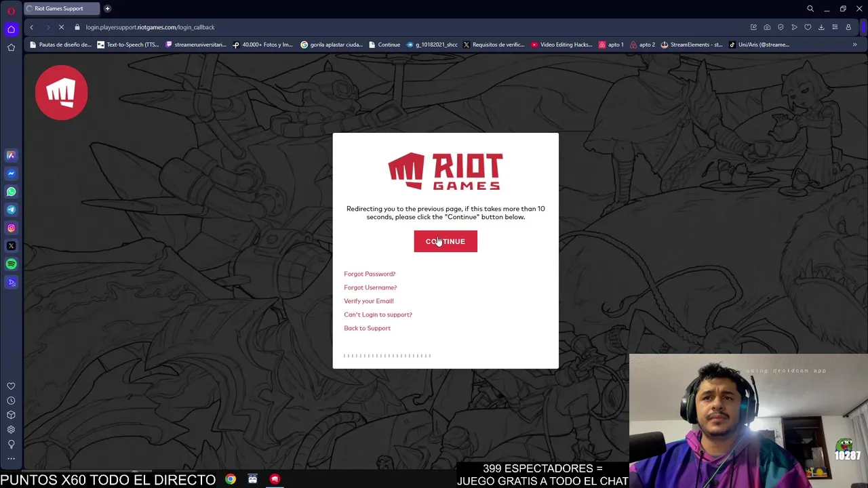Click the red CONTINUE button

[446, 241]
